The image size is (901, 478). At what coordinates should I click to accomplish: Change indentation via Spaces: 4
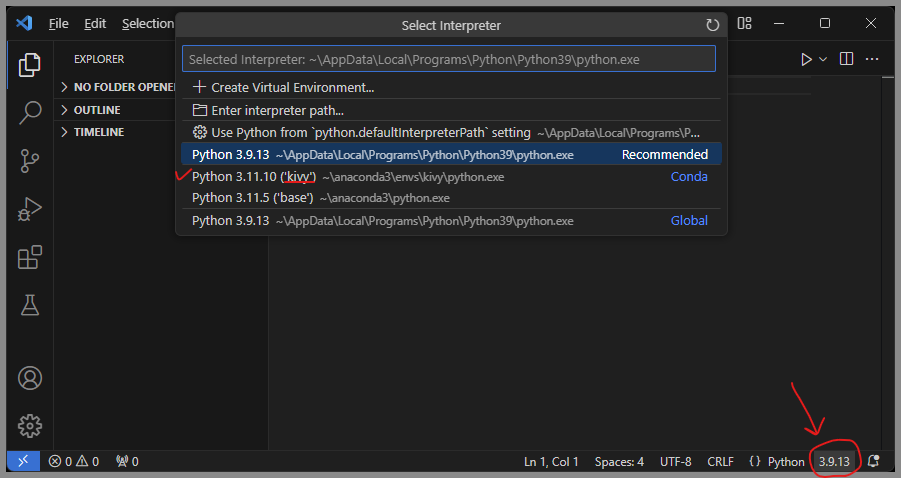pos(619,462)
